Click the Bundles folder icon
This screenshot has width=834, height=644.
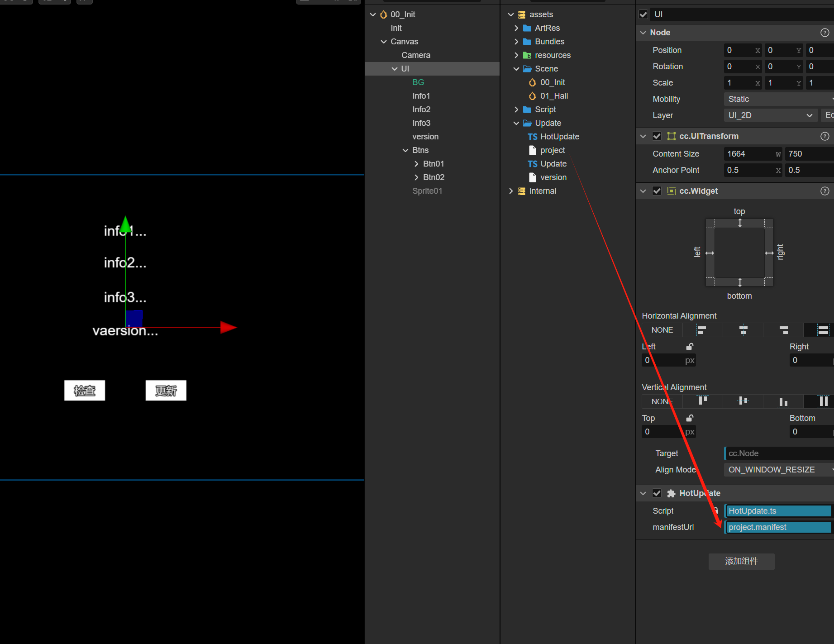pos(527,42)
